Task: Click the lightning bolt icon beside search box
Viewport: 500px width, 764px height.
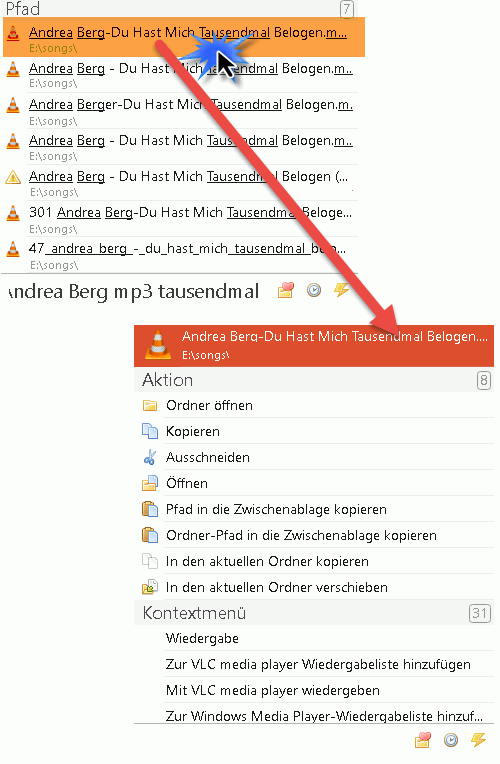Action: click(342, 290)
